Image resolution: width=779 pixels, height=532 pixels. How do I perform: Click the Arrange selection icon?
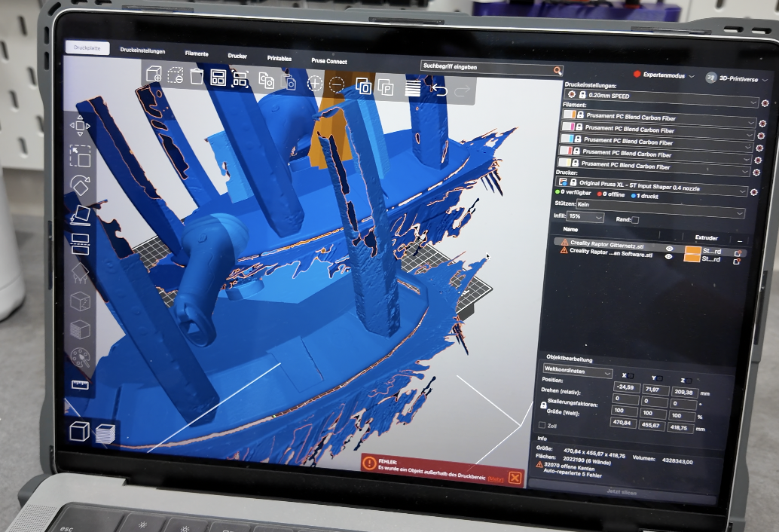[240, 79]
